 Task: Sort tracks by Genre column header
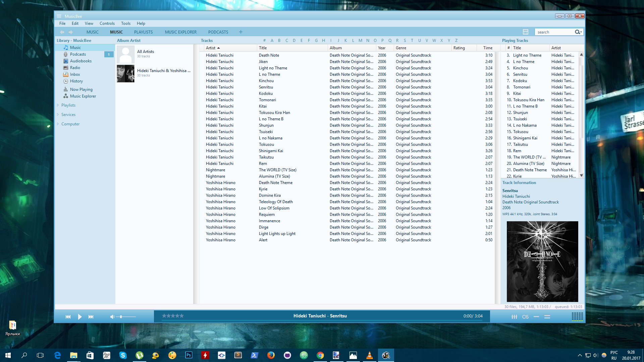tap(423, 48)
